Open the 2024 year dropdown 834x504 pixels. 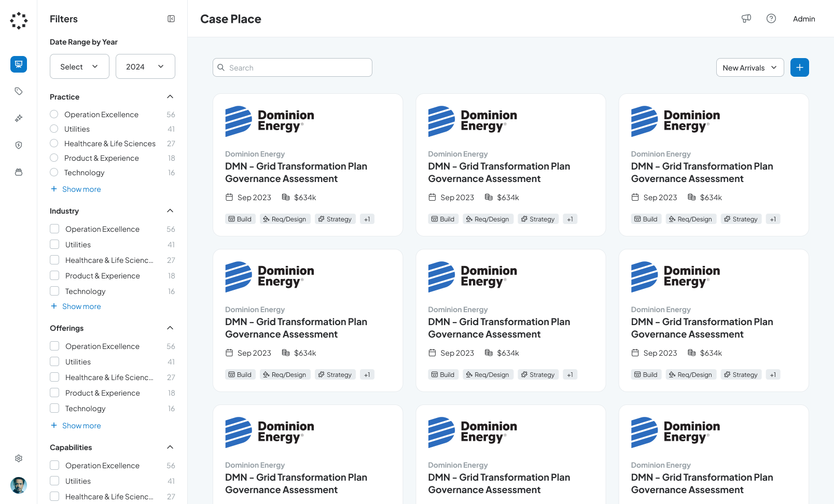(x=145, y=66)
